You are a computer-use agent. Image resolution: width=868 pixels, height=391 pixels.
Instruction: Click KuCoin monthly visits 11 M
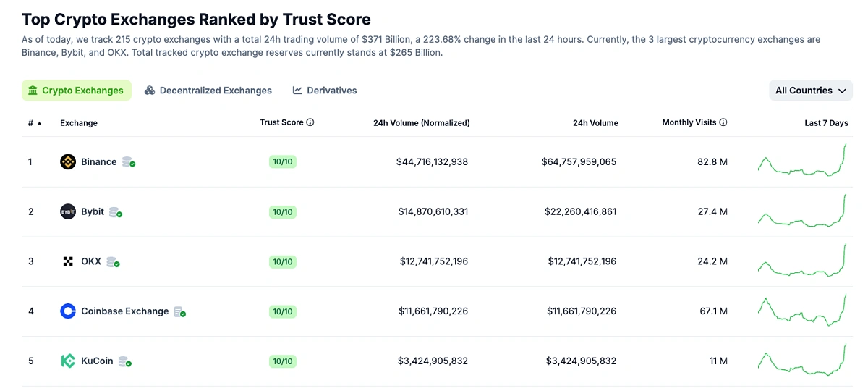click(x=718, y=361)
